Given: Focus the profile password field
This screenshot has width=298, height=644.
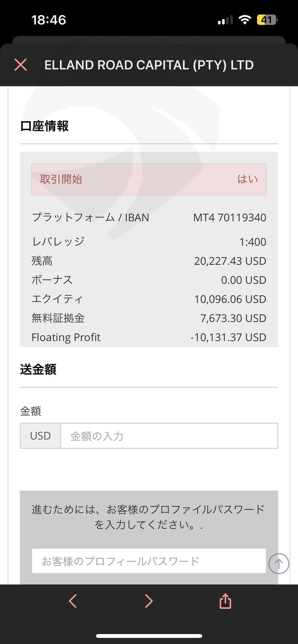Looking at the screenshot, I should tap(149, 561).
